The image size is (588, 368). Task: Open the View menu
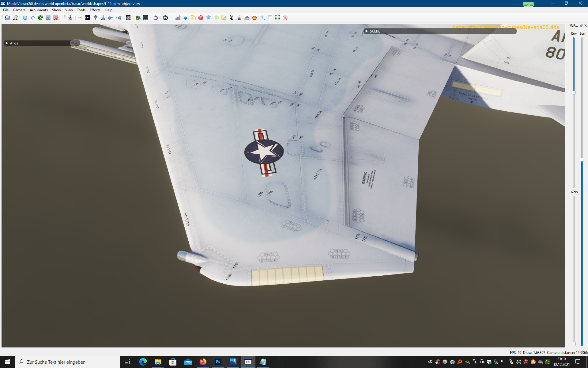(x=69, y=10)
